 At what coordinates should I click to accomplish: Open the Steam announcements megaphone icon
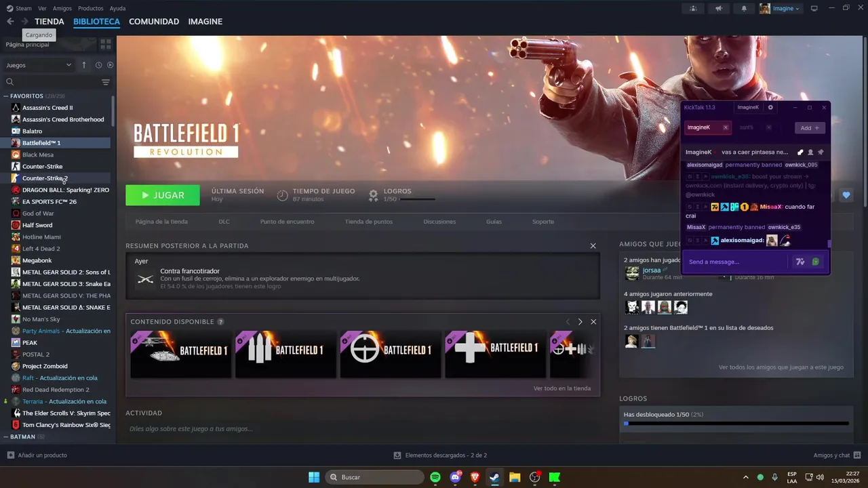pyautogui.click(x=719, y=9)
